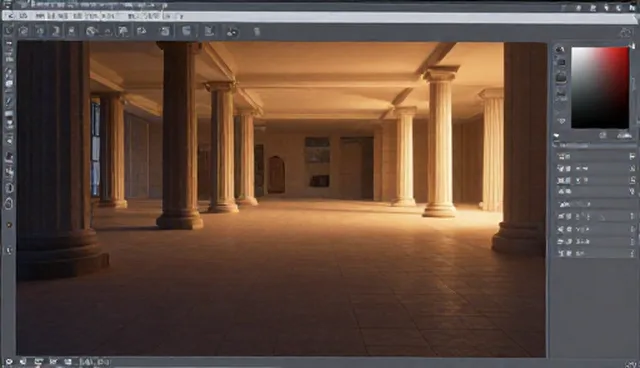Screen dimensions: 640x368
Task: Click the columned hall image on the canvas
Action: coord(281,199)
